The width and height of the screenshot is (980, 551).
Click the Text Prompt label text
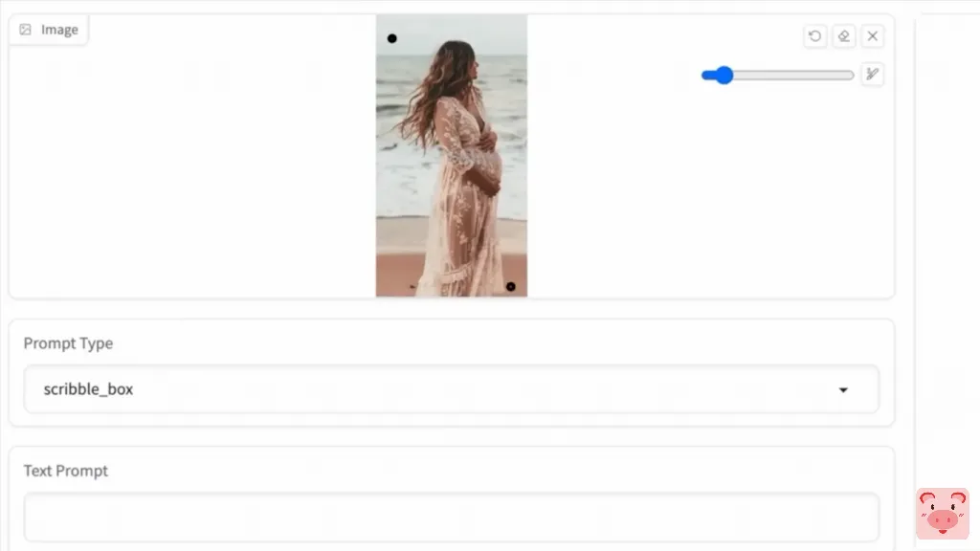[66, 471]
